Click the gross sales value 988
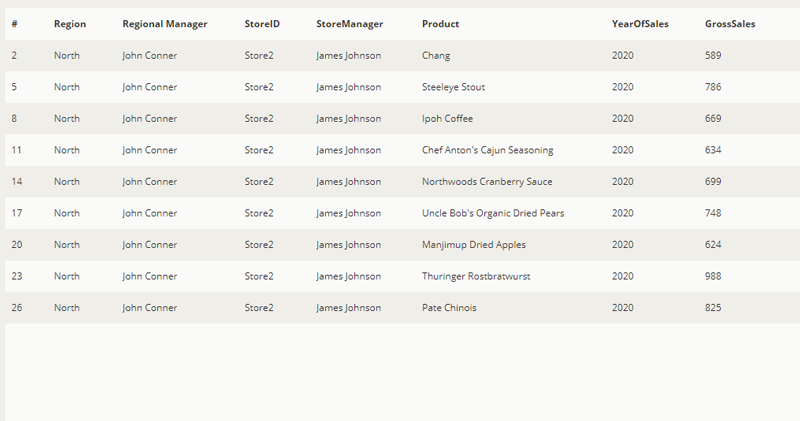The image size is (800, 421). pos(713,276)
